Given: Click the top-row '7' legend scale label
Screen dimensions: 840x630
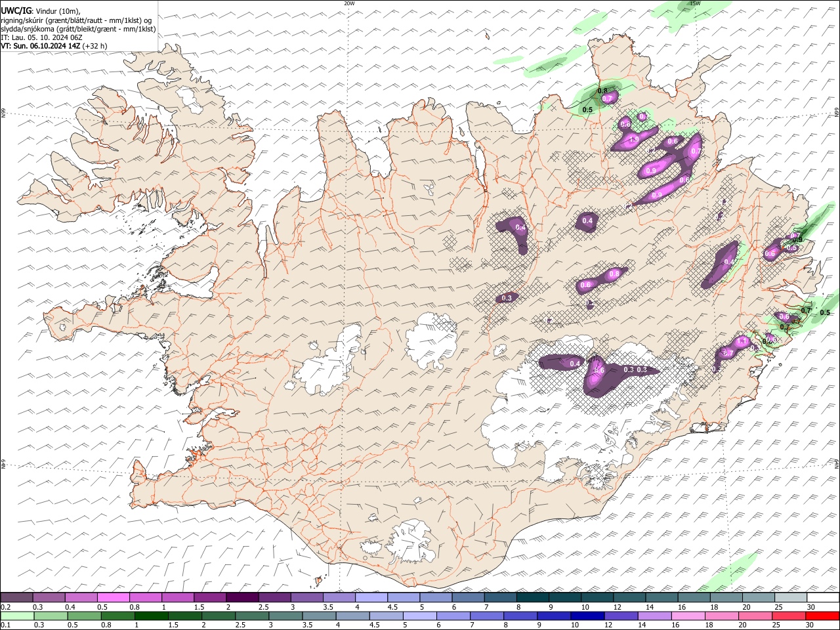Looking at the screenshot, I should pyautogui.click(x=486, y=607).
